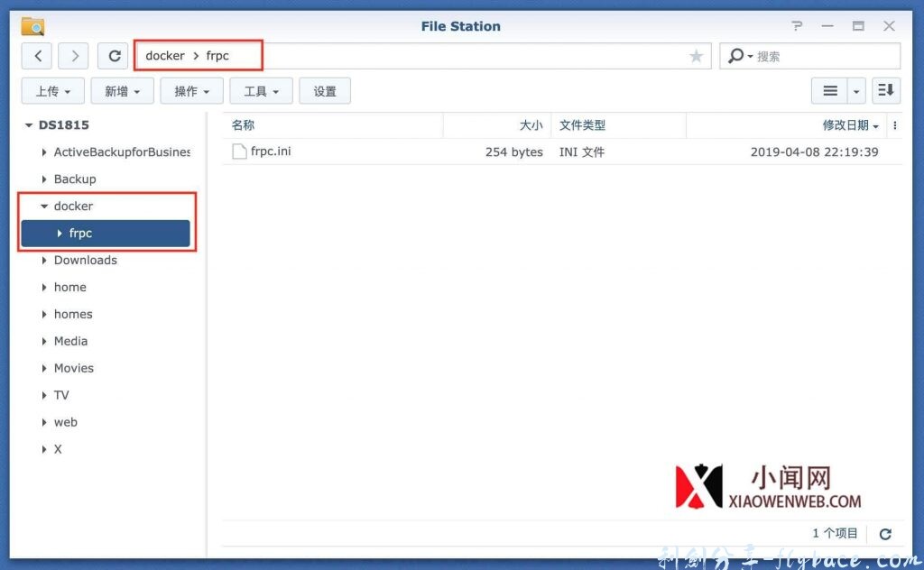Expand the Downloads folder in the sidebar
The height and width of the screenshot is (570, 924).
point(43,260)
